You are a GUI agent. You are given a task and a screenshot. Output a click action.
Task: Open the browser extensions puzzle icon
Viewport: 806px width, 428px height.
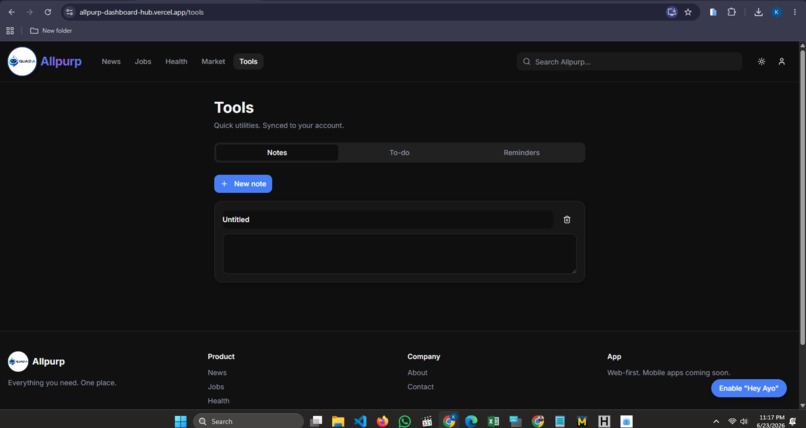pos(731,12)
